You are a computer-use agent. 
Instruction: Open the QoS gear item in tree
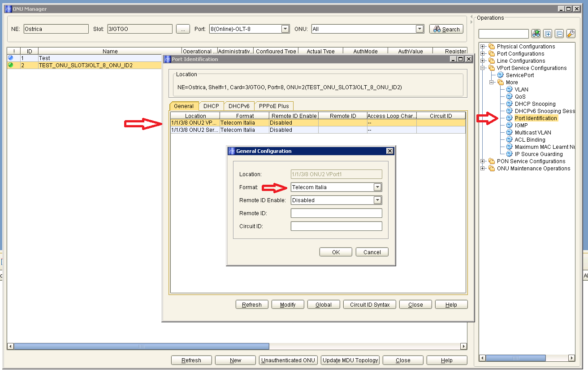click(x=520, y=97)
